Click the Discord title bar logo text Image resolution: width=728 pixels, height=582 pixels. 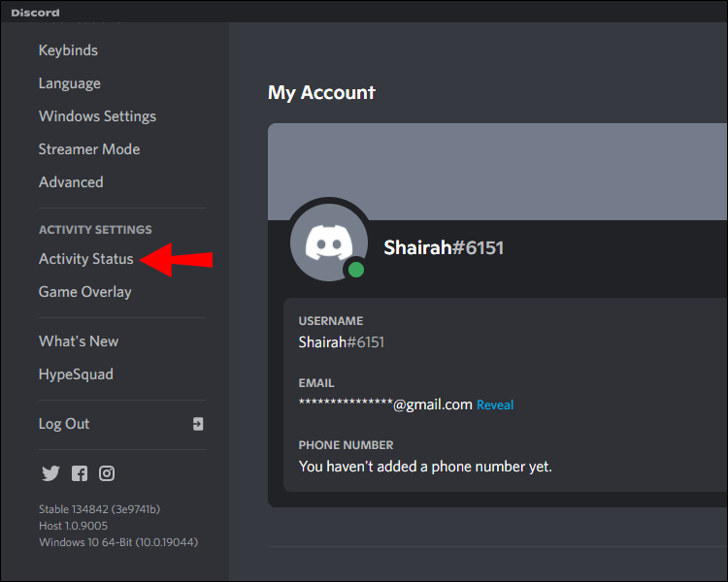[35, 13]
